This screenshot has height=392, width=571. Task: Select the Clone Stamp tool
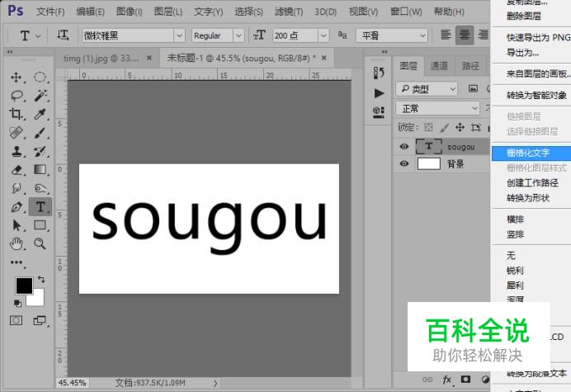pos(17,151)
